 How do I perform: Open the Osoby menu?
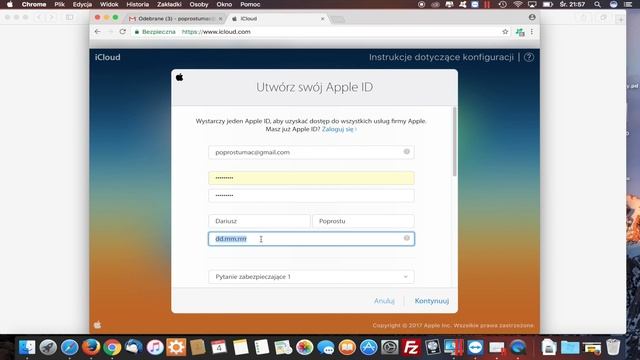click(x=199, y=4)
